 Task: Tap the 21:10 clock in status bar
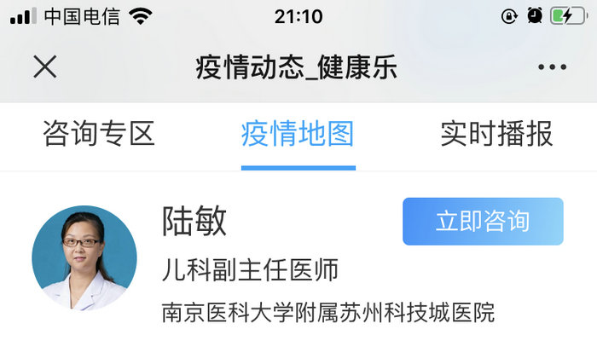point(298,17)
